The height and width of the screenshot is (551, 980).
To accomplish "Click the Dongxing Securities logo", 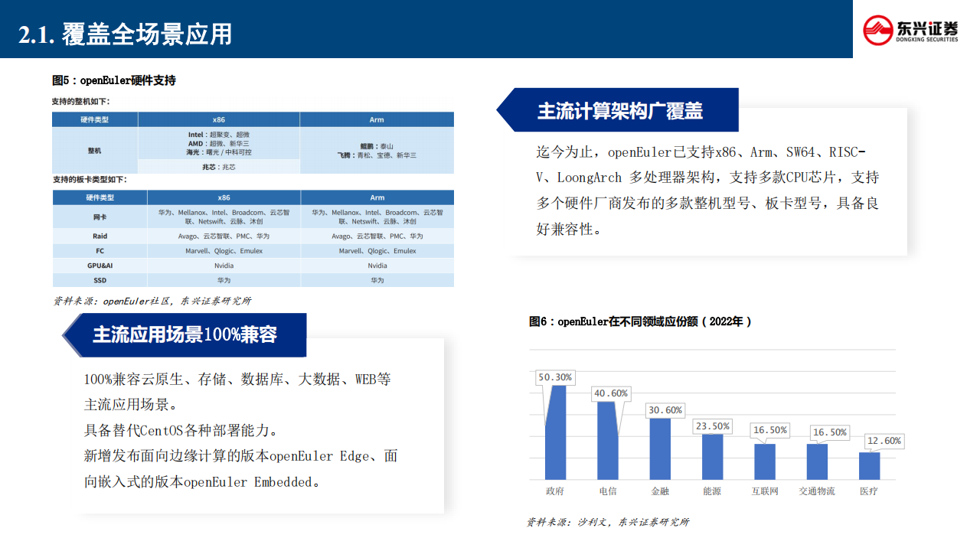I will point(910,30).
